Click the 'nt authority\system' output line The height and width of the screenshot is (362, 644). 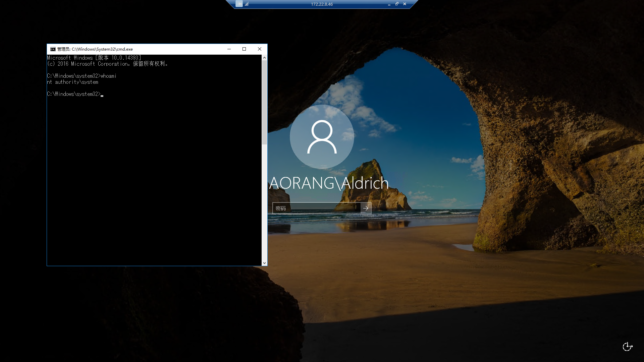point(72,82)
